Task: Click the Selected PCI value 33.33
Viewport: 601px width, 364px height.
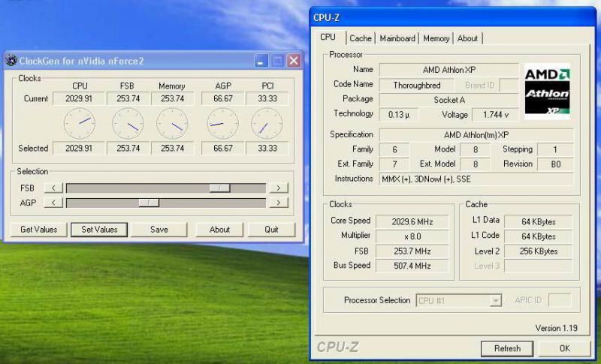Action: (267, 148)
